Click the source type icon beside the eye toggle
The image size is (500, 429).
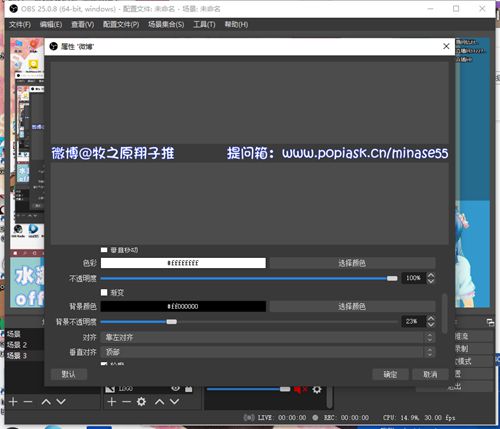(110, 389)
